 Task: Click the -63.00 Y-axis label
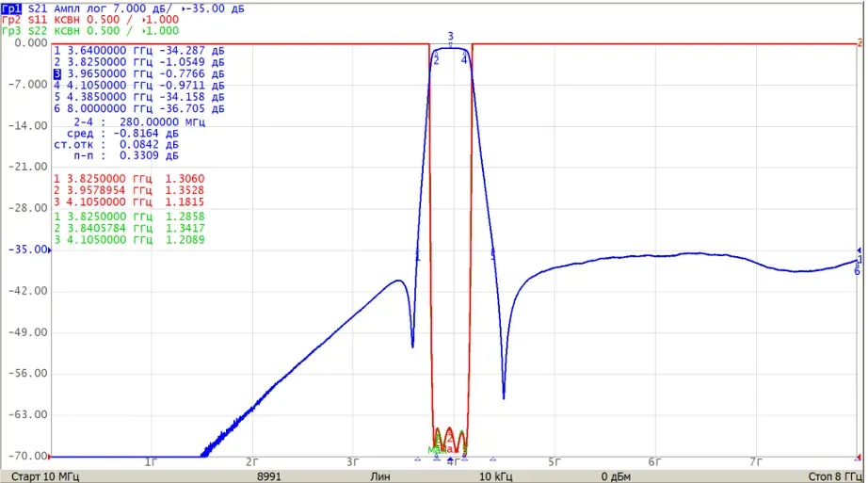28,415
